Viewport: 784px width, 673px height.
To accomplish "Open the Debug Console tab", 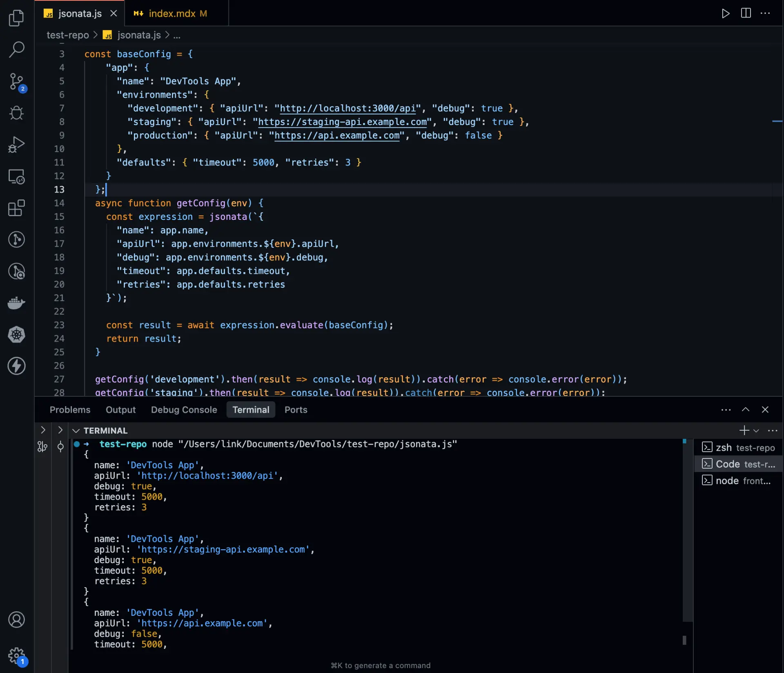I will [x=184, y=409].
